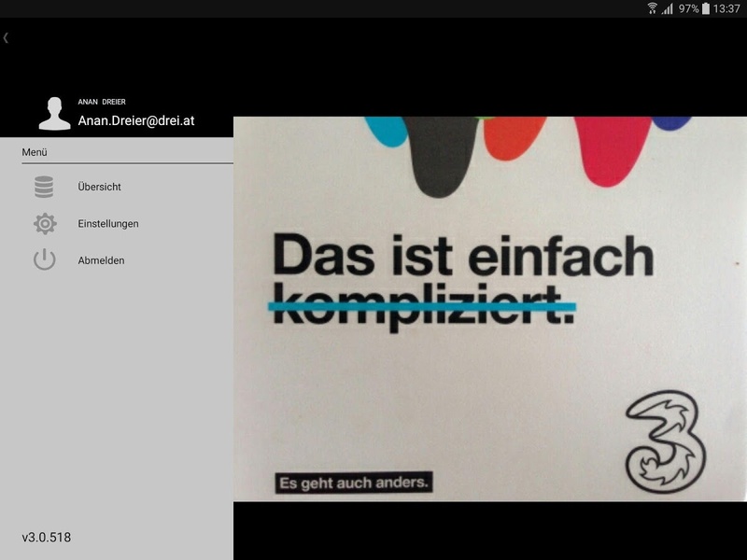Click the Einstellungen gear icon
Image resolution: width=747 pixels, height=560 pixels.
tap(45, 223)
